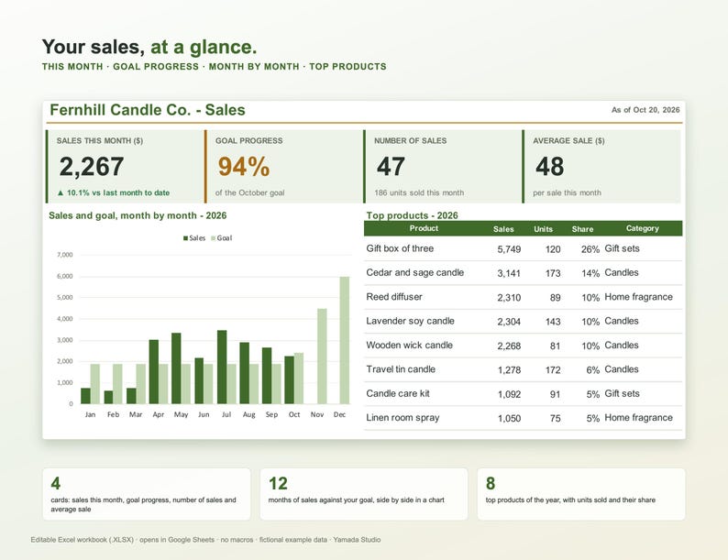Click '10.1% vs last month to date' text
Screen dimensions: 728x560
pos(118,192)
